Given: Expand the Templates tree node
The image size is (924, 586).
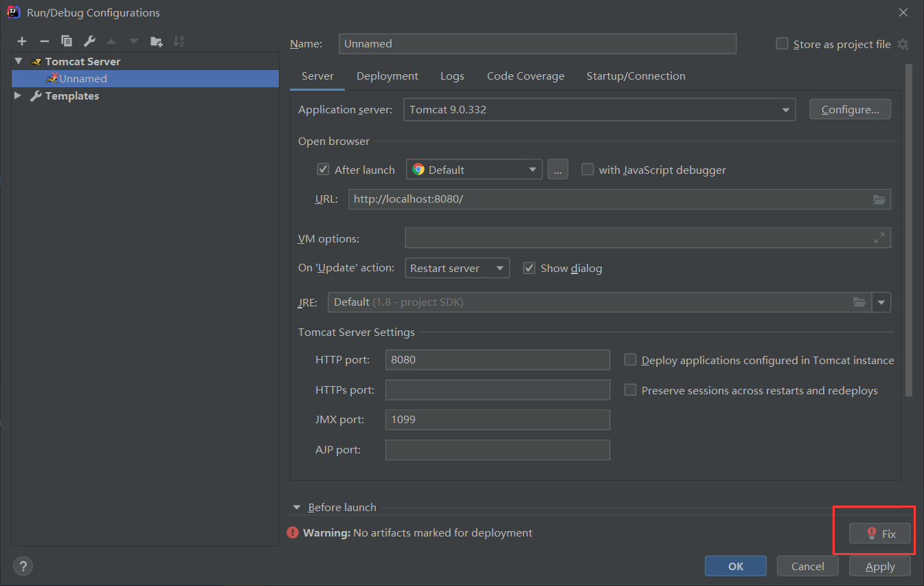Looking at the screenshot, I should click(19, 95).
